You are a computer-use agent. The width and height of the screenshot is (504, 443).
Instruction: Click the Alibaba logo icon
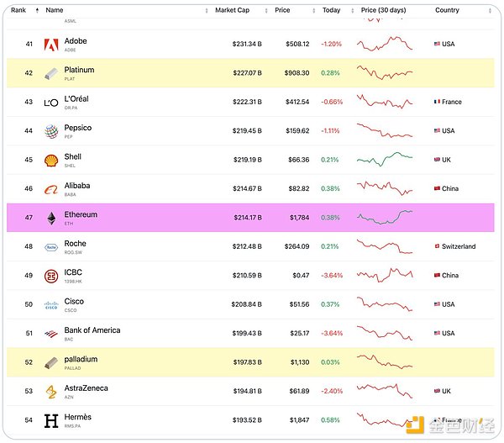(51, 189)
